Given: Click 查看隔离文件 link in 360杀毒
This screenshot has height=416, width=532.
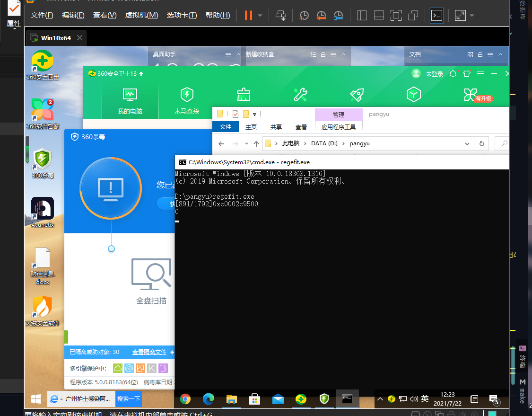Looking at the screenshot, I should pos(149,352).
